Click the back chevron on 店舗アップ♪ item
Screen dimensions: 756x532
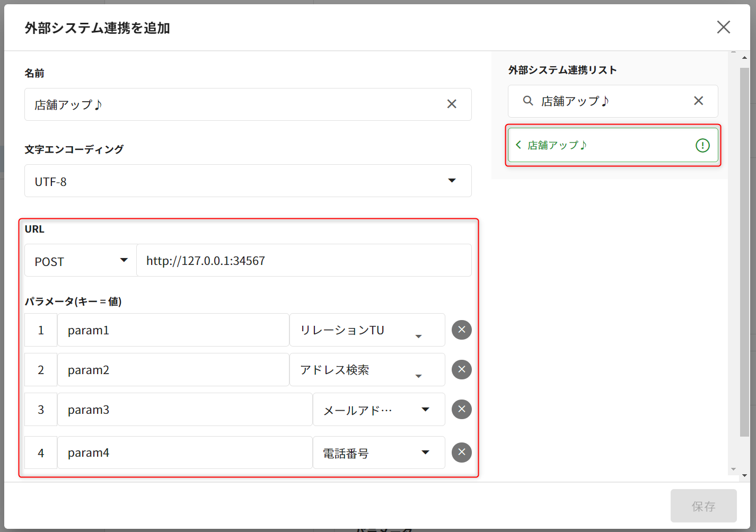[518, 145]
